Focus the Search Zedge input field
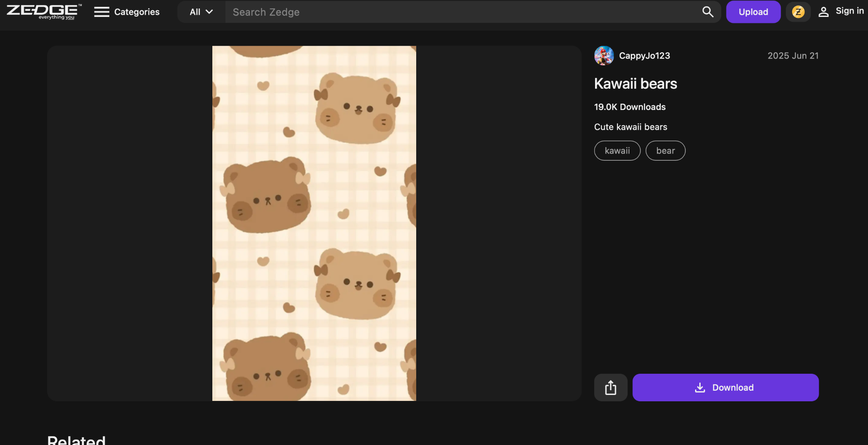This screenshot has height=445, width=868. coord(462,12)
